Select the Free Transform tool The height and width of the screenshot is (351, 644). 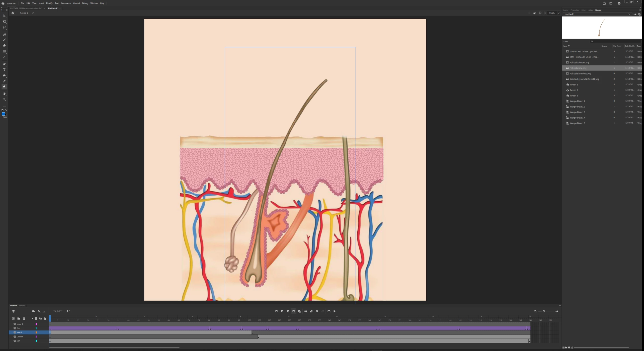pyautogui.click(x=4, y=22)
